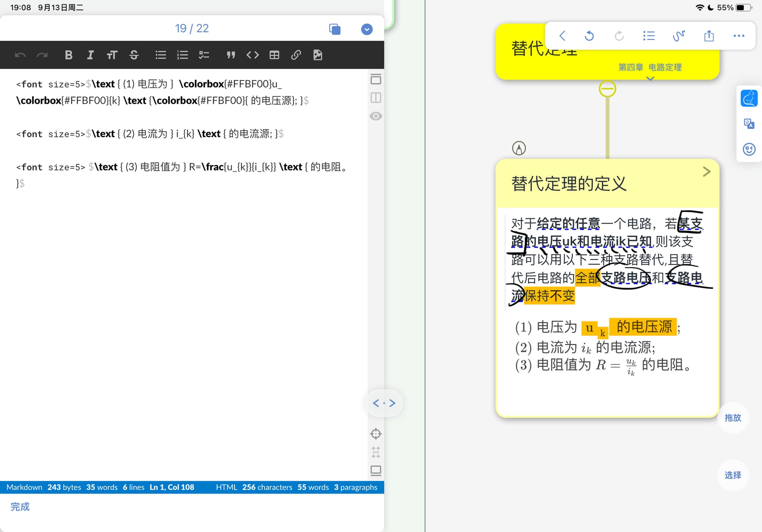
Task: Tap the 拖放 drag-and-drop button
Action: [x=733, y=417]
